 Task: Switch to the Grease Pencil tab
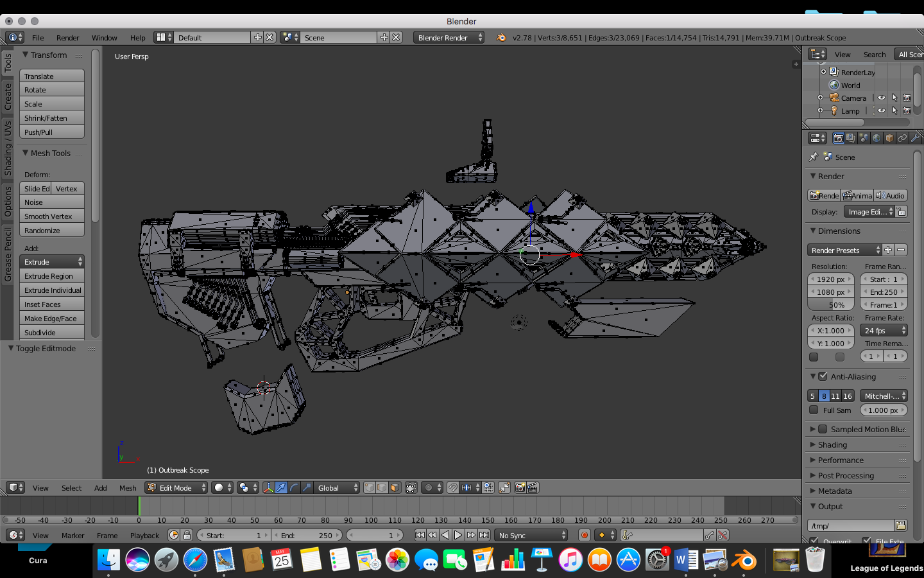8,254
